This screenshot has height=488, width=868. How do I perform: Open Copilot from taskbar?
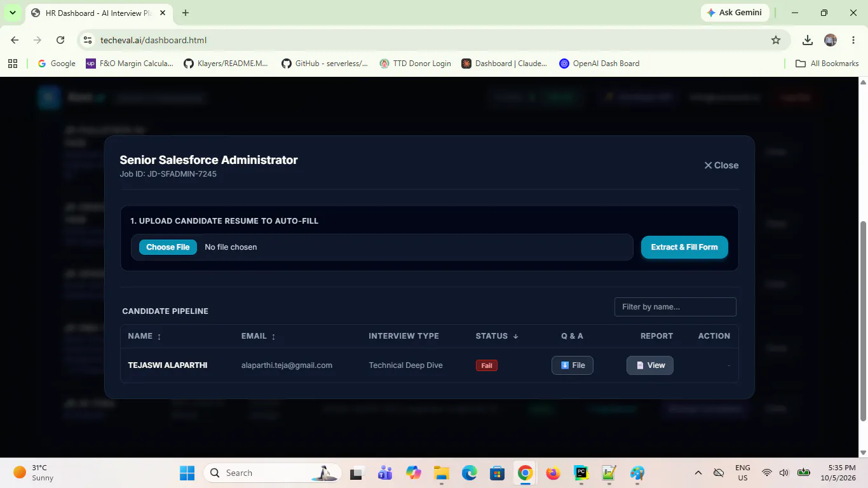(x=414, y=473)
